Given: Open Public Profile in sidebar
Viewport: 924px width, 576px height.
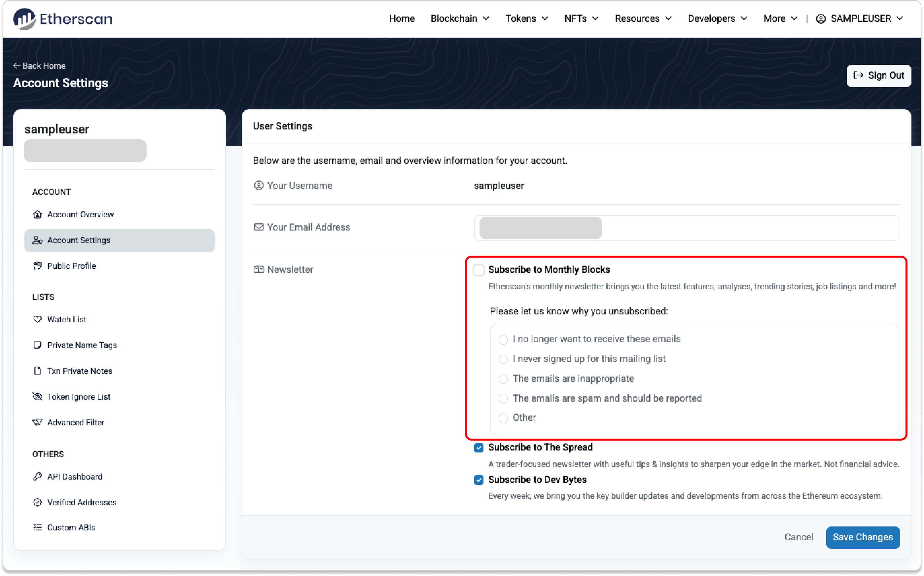Looking at the screenshot, I should (72, 266).
